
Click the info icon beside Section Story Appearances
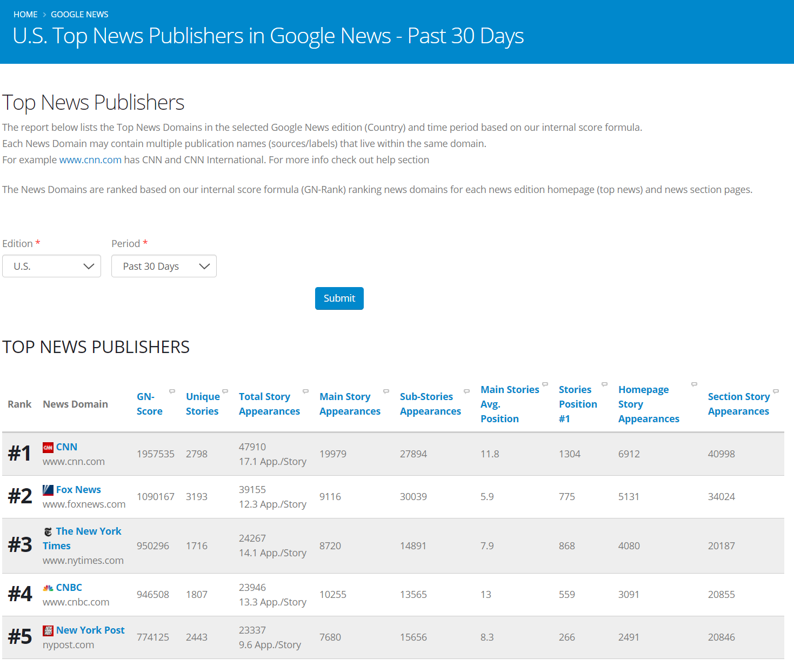click(776, 391)
